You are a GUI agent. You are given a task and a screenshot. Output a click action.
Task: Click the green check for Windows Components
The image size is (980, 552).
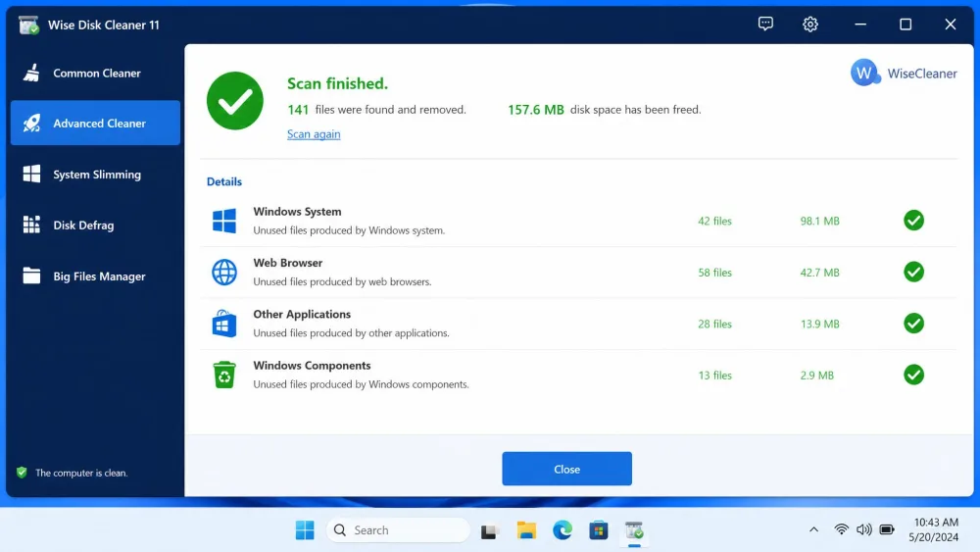click(x=913, y=375)
